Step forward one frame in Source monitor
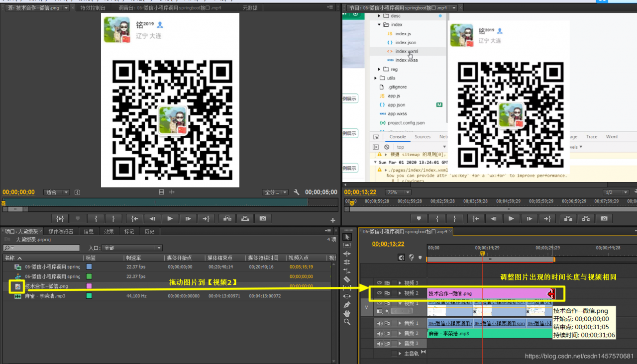The image size is (637, 364). (x=188, y=218)
